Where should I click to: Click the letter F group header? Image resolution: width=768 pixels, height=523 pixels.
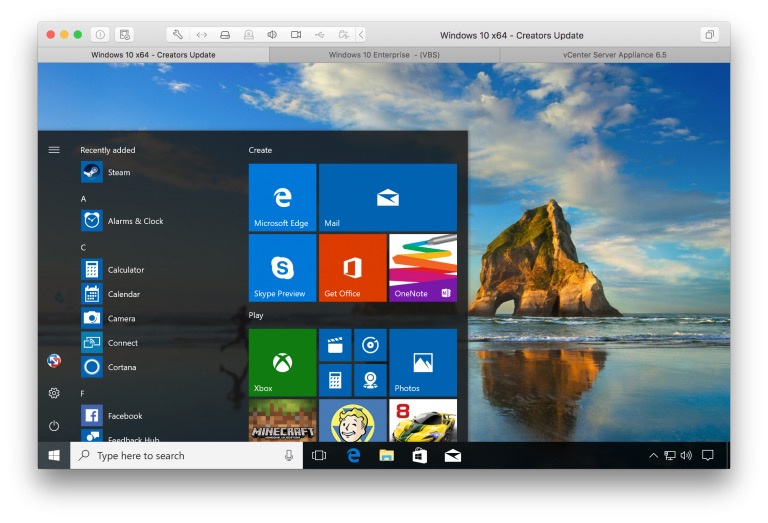coord(82,393)
